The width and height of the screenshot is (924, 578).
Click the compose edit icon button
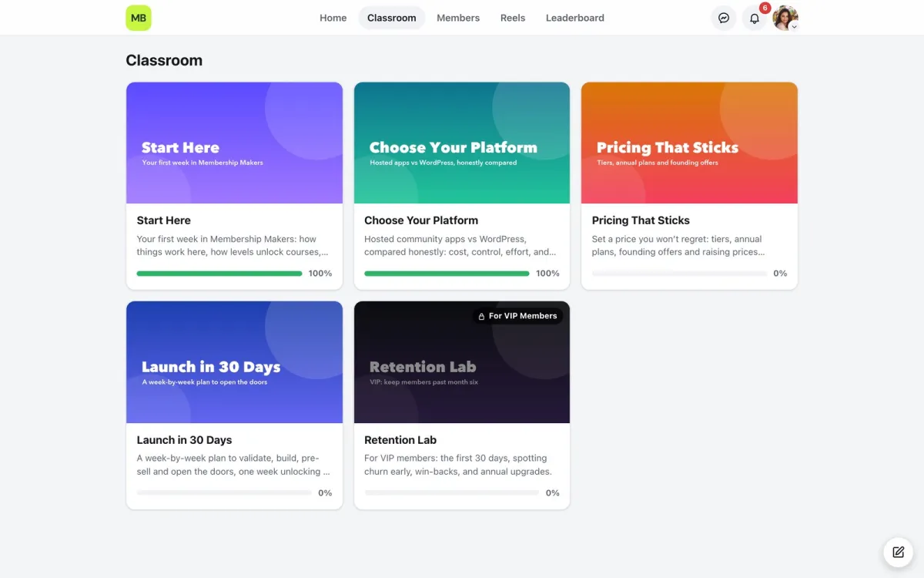[898, 552]
